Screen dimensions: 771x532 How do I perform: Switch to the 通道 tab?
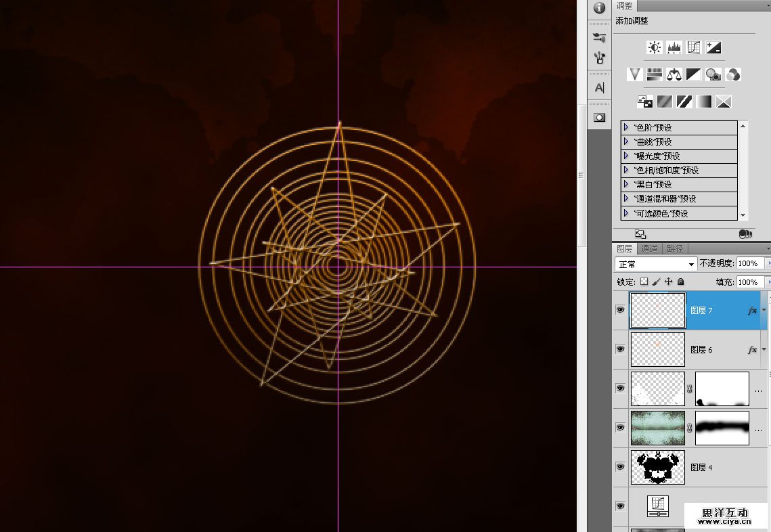649,249
